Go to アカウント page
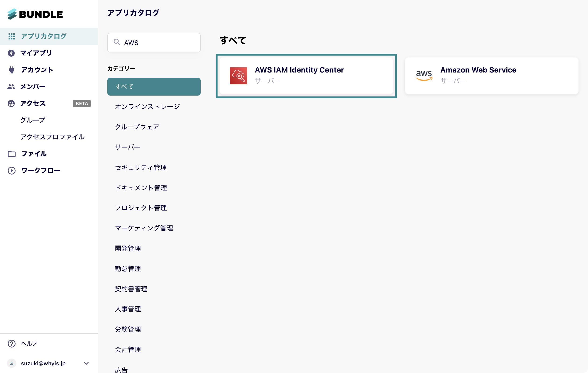588x373 pixels. 49,70
